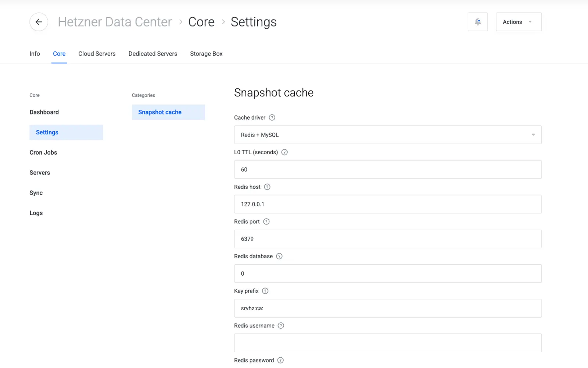Show help icon beside Key prefix

(265, 291)
